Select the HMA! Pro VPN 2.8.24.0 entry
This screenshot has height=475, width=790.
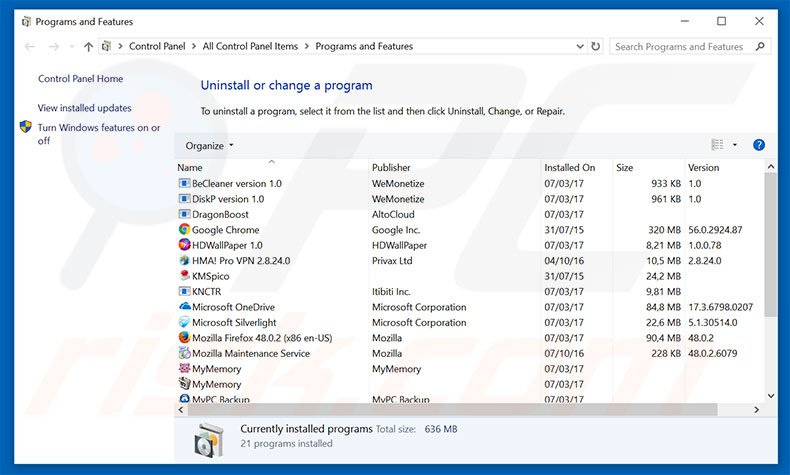click(x=241, y=260)
